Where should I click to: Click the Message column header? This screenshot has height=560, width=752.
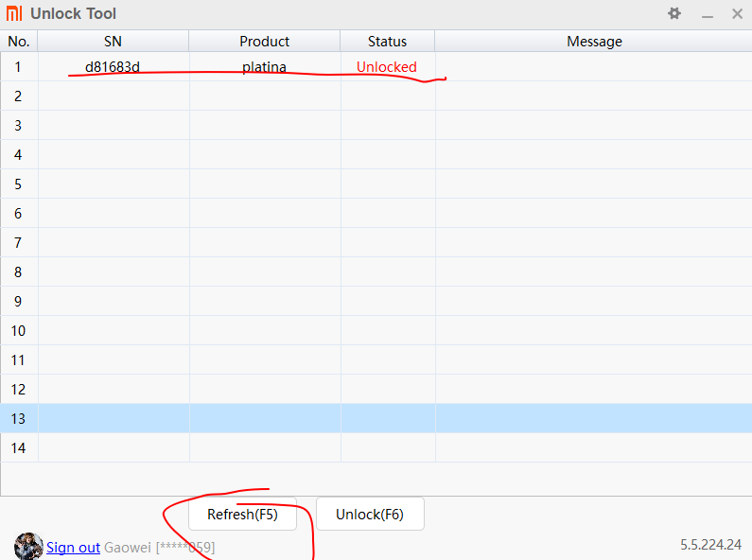[594, 42]
